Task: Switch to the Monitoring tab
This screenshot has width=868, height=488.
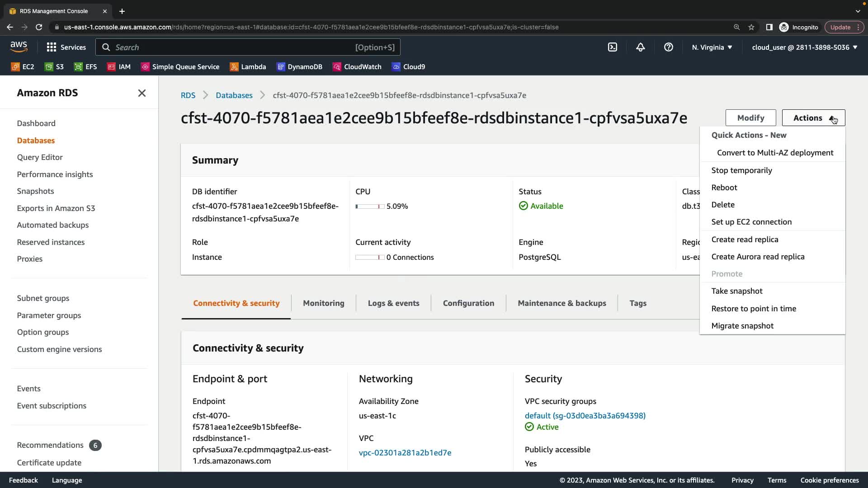Action: click(x=323, y=303)
